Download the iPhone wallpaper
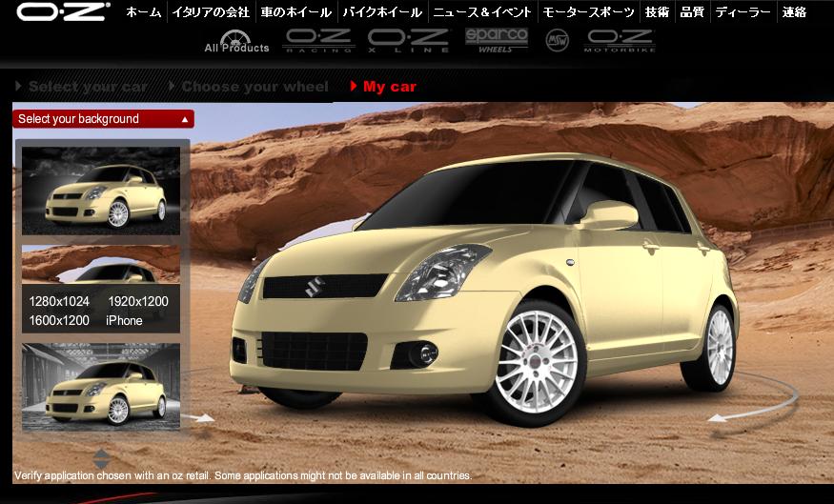This screenshot has width=834, height=504. coord(124,320)
